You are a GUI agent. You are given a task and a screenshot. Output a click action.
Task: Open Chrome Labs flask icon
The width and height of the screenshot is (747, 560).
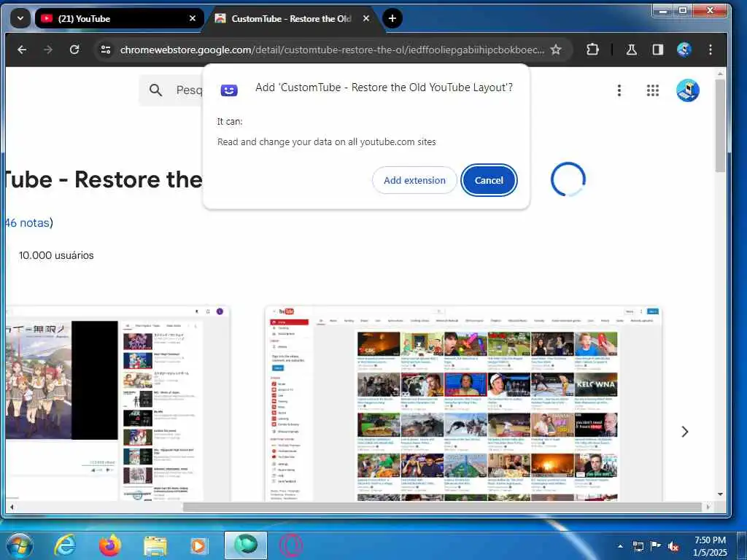pyautogui.click(x=632, y=50)
